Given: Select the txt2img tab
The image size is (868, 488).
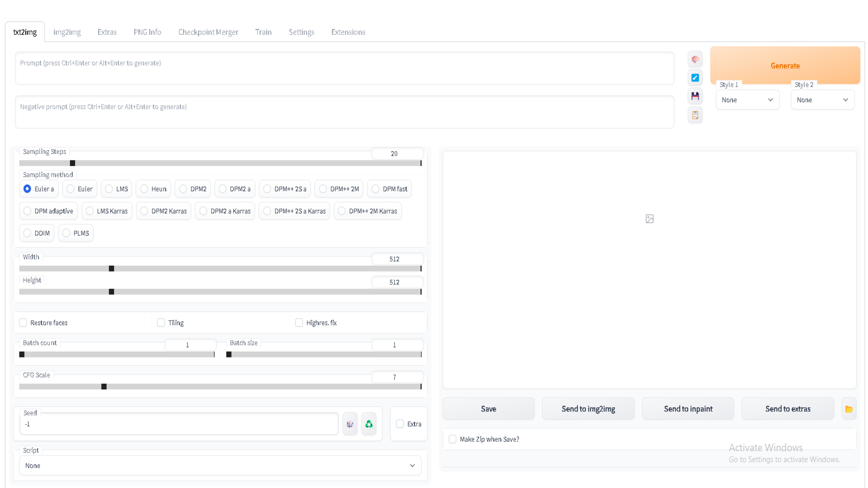Looking at the screenshot, I should point(25,32).
